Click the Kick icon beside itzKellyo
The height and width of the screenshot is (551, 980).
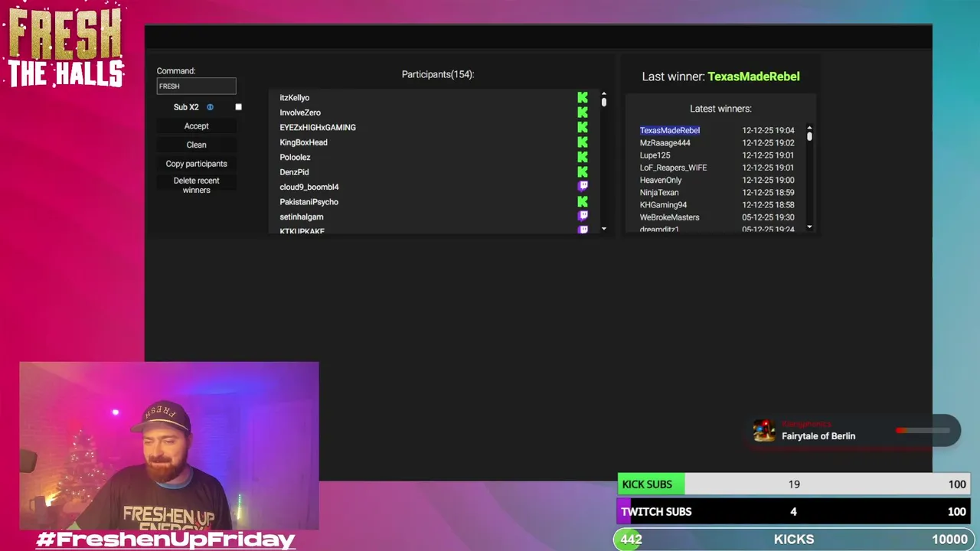click(583, 98)
